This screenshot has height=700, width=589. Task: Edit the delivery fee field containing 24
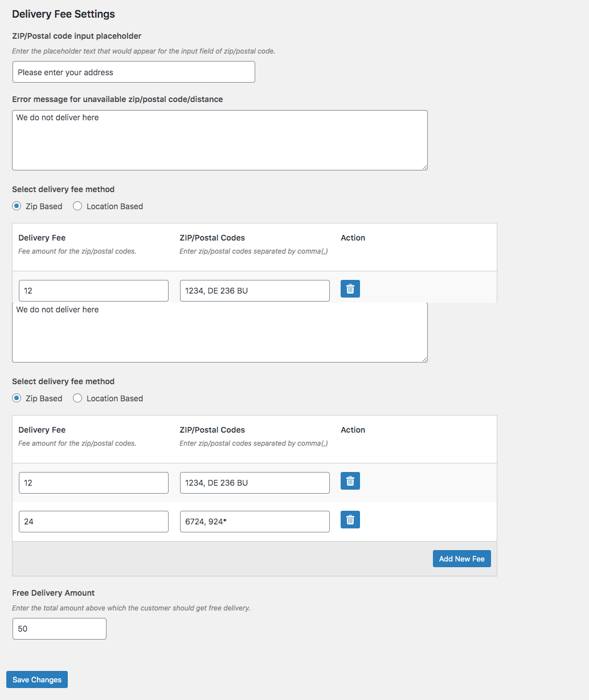coord(93,522)
